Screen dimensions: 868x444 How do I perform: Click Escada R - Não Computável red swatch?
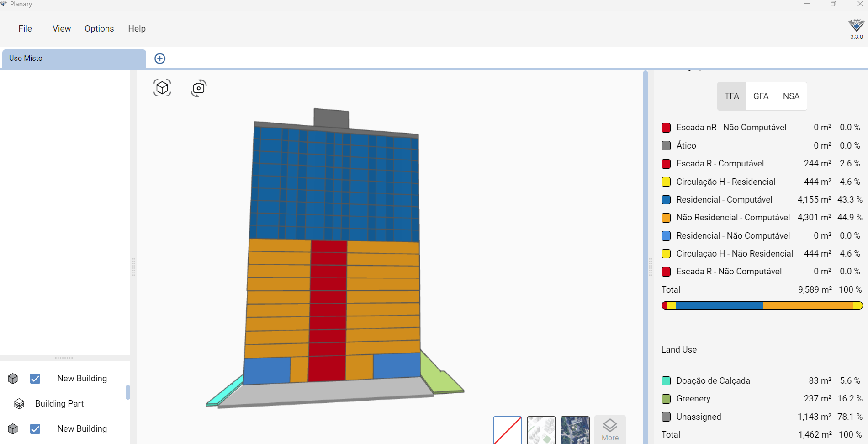[666, 272]
